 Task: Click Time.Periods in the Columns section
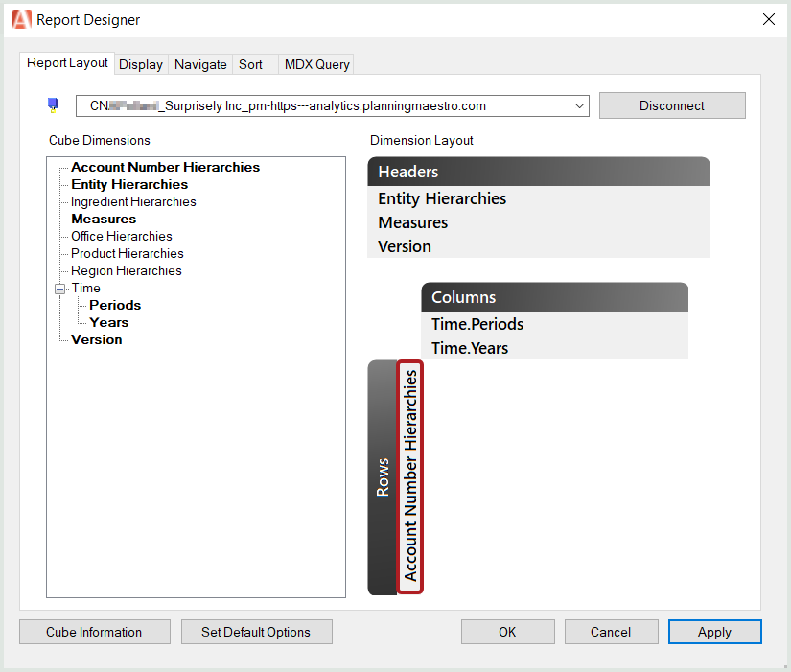coord(477,324)
